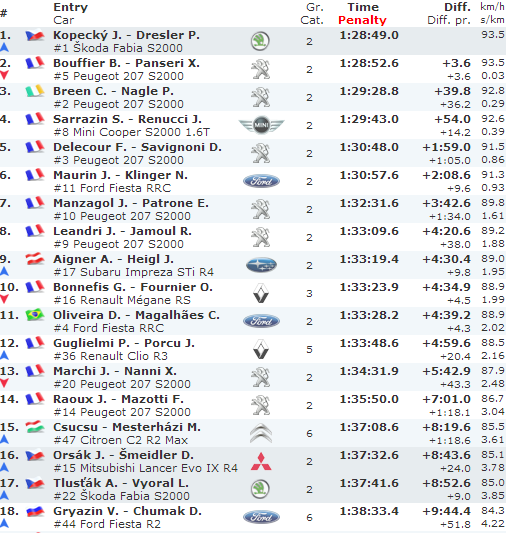Click the Ford logo in Maurin's row
Image resolution: width=510 pixels, height=533 pixels.
point(261,181)
